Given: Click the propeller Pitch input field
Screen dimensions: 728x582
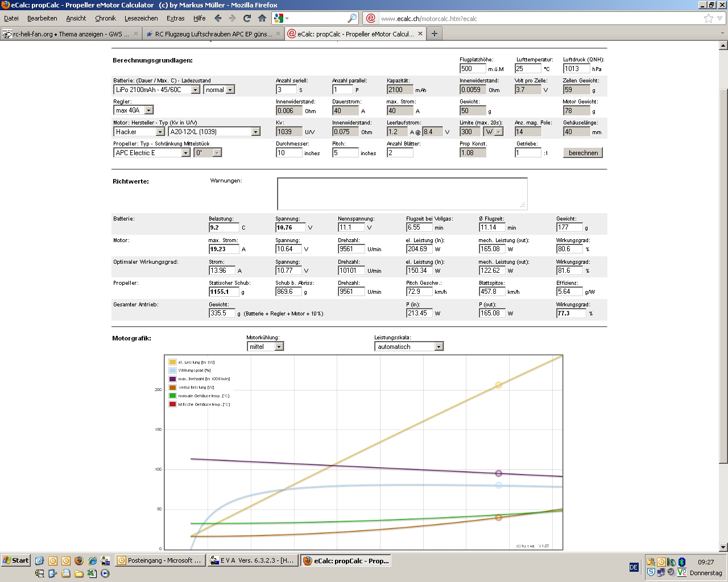Looking at the screenshot, I should tap(345, 153).
